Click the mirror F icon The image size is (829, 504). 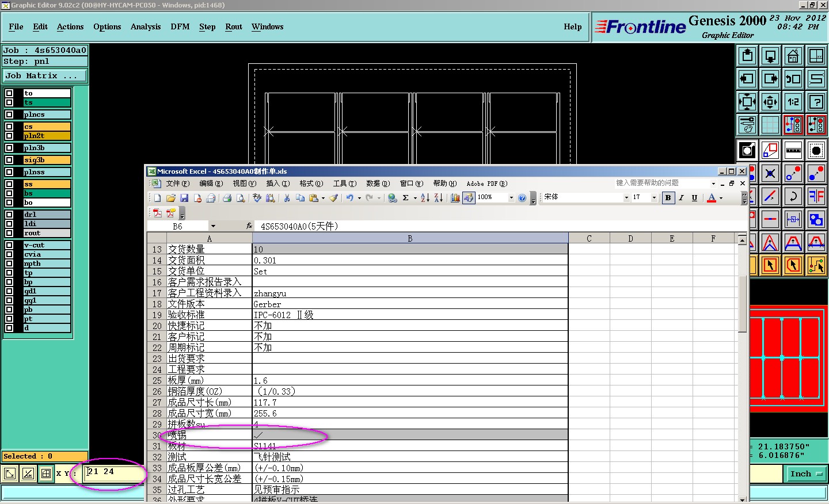click(x=816, y=196)
